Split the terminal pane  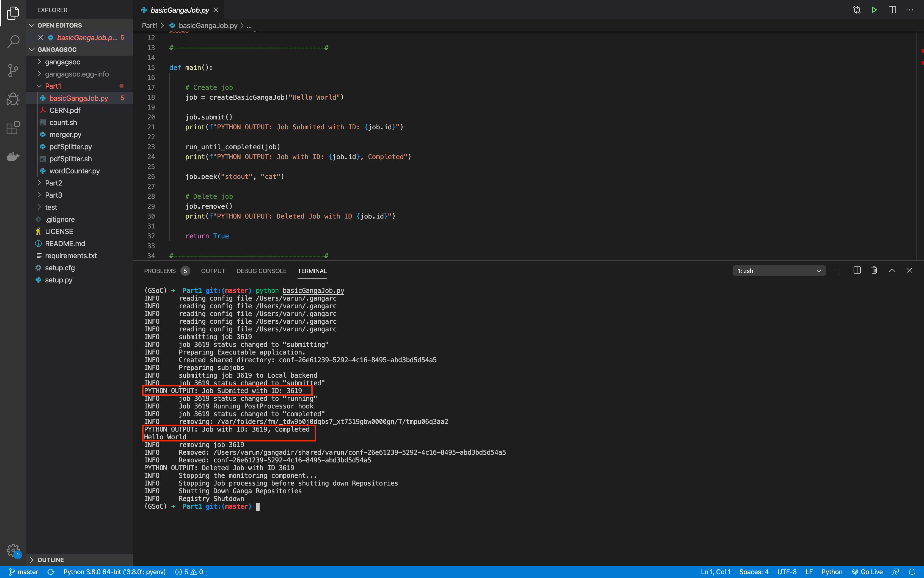[x=857, y=271]
